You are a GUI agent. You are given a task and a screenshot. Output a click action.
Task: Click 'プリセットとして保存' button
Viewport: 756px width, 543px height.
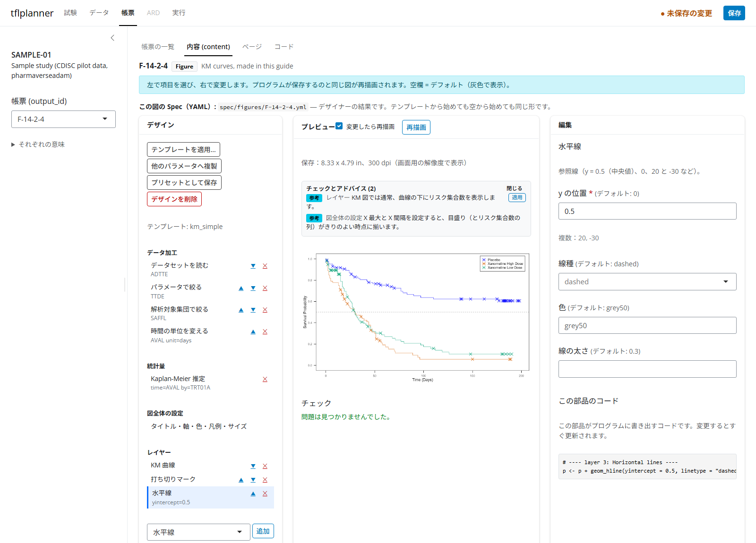pos(184,183)
